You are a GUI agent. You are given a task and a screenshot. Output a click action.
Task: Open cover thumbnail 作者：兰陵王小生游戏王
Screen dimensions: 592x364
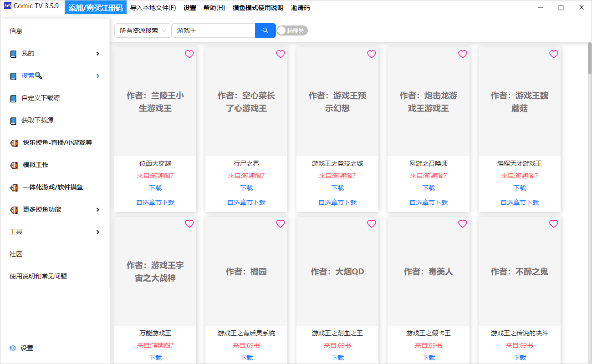(x=155, y=101)
